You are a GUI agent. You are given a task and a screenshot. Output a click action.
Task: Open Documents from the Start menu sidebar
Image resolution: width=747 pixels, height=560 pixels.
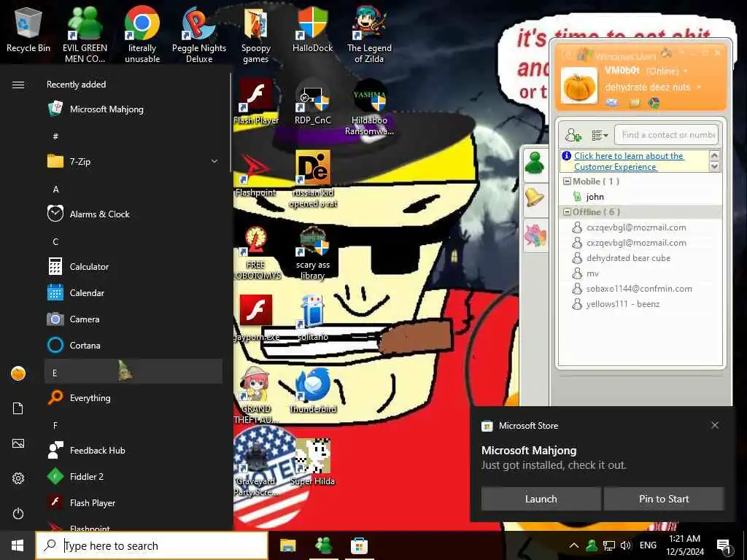(18, 408)
